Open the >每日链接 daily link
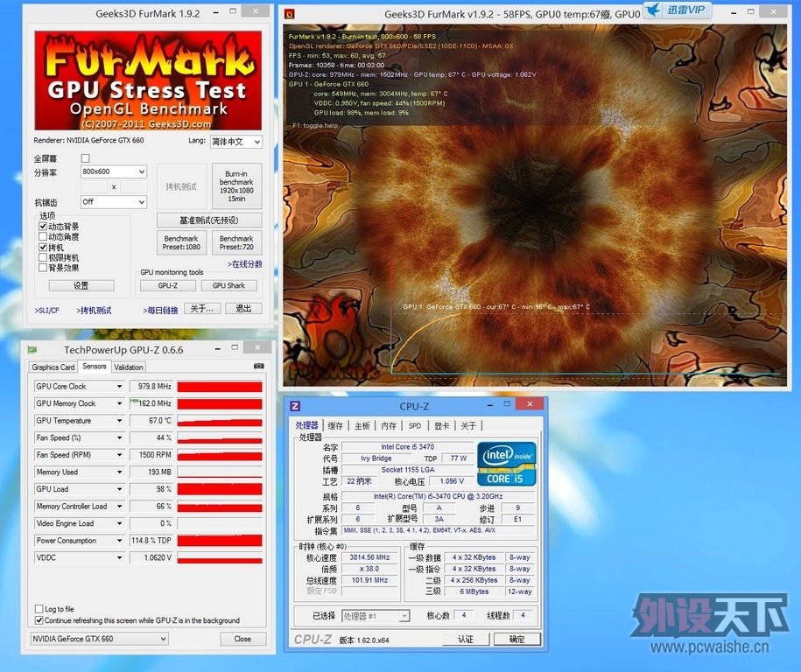801x672 pixels. click(160, 310)
